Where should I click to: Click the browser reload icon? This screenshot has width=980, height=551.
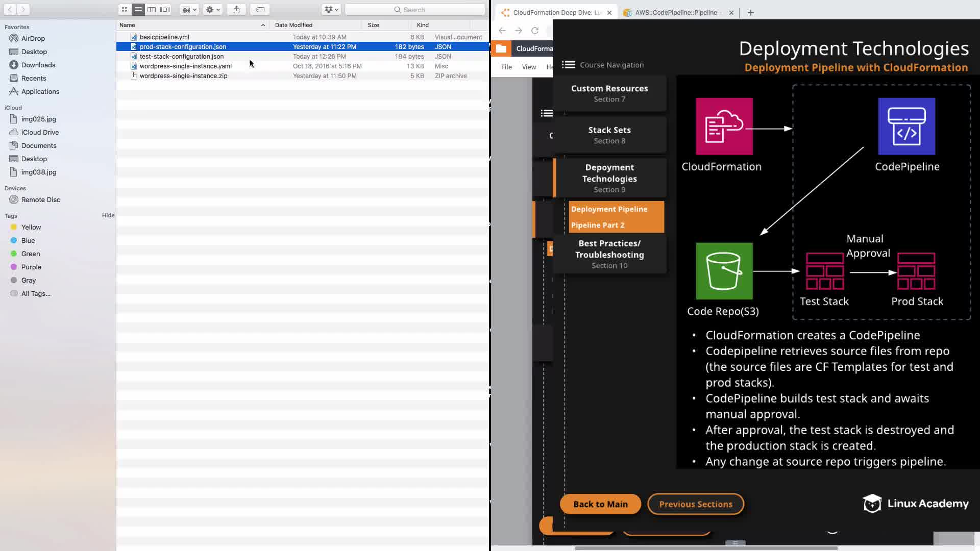click(x=535, y=31)
